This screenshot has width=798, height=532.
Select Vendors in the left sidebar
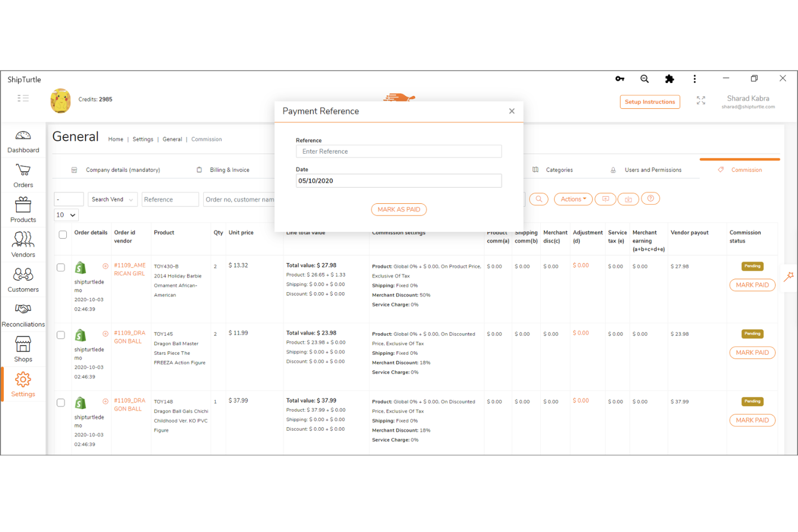click(x=23, y=244)
